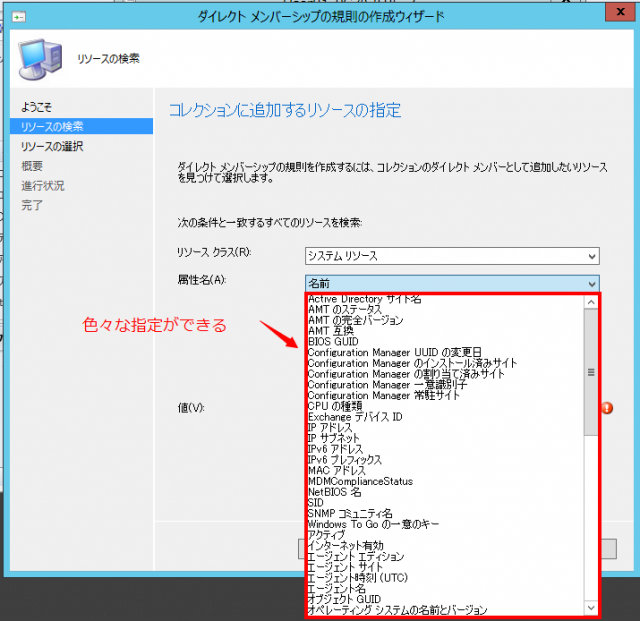Select 'CPU の種類' option
This screenshot has height=621, width=640.
[335, 406]
